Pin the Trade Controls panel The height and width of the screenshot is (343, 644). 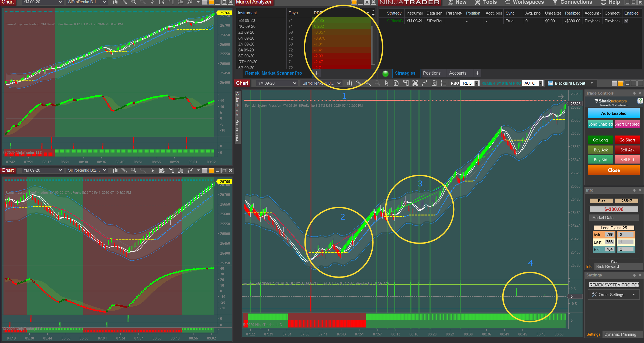[x=634, y=93]
